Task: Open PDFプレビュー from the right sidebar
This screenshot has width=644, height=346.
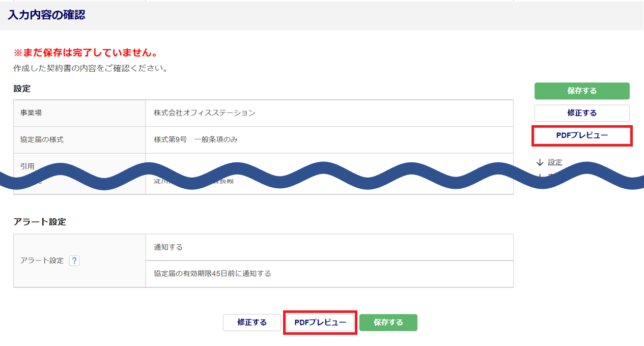Action: (581, 136)
